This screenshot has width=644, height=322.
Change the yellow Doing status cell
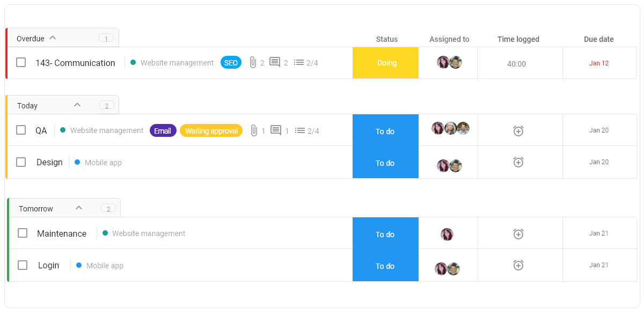tap(385, 63)
